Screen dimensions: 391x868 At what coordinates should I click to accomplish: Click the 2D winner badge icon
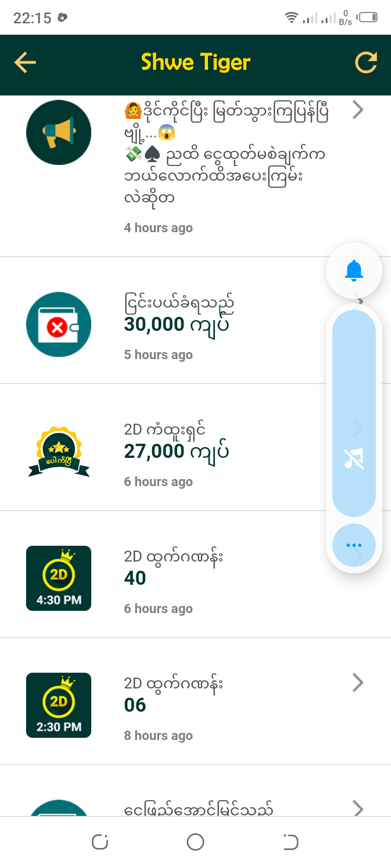tap(59, 451)
